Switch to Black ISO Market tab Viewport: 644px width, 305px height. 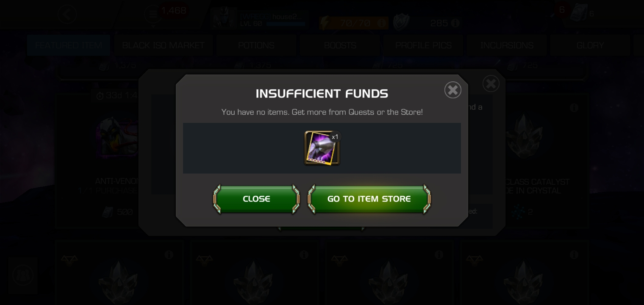pos(163,45)
